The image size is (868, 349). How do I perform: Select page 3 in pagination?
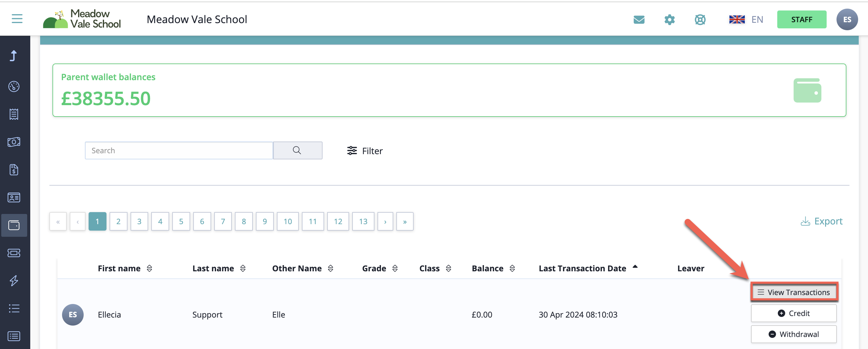click(139, 221)
